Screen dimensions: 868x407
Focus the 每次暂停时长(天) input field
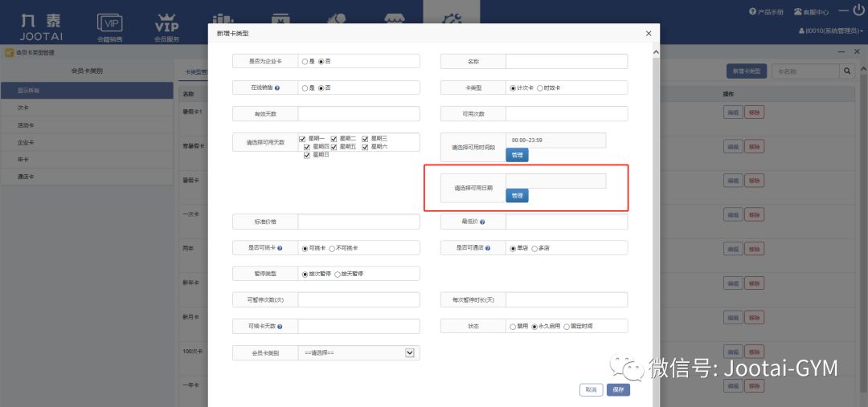point(567,299)
